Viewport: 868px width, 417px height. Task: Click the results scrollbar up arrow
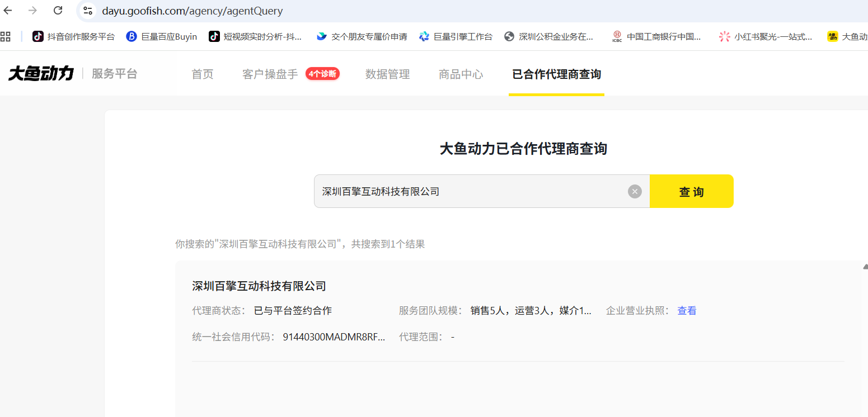[x=865, y=267]
